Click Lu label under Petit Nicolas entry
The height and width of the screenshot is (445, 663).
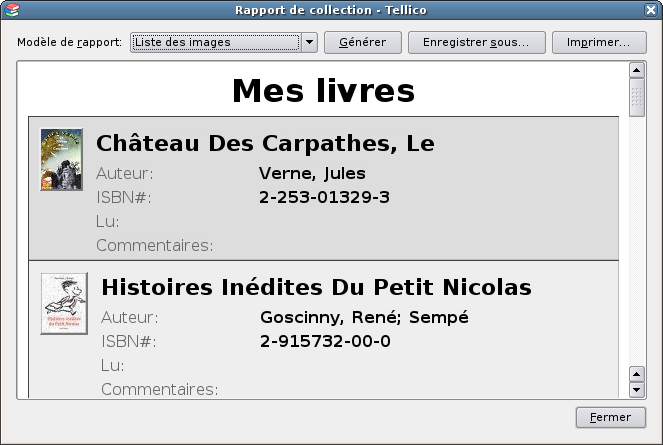[112, 365]
